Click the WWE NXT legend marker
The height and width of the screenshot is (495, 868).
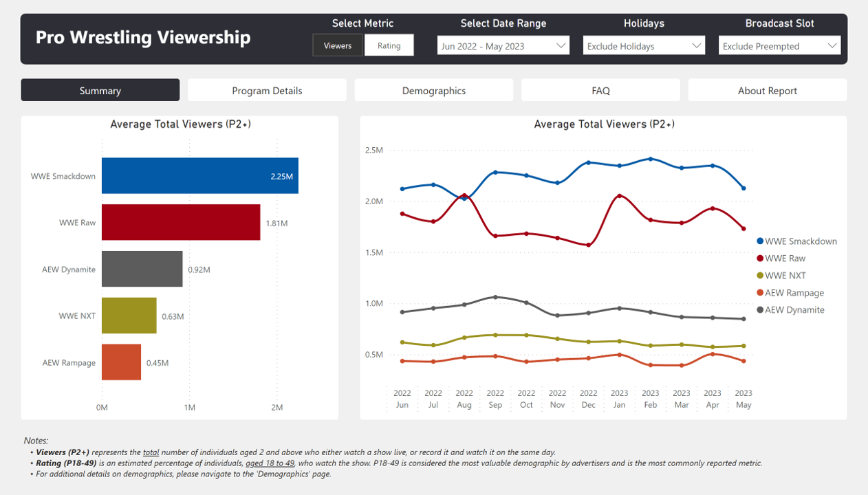[760, 276]
